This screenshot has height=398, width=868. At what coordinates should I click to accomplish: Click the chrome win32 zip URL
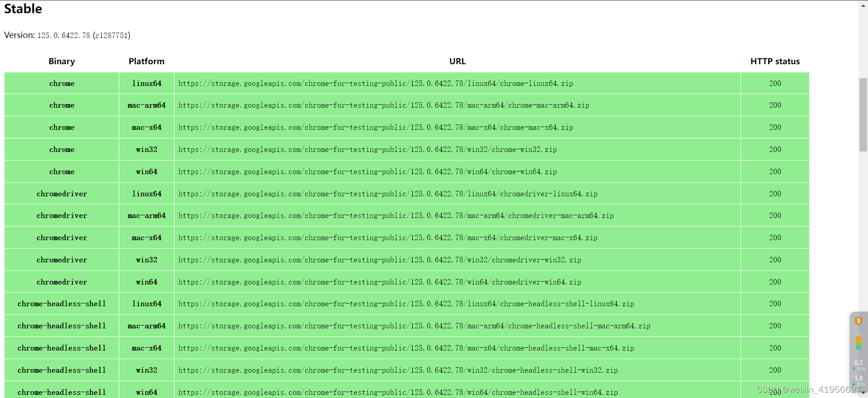coord(368,150)
